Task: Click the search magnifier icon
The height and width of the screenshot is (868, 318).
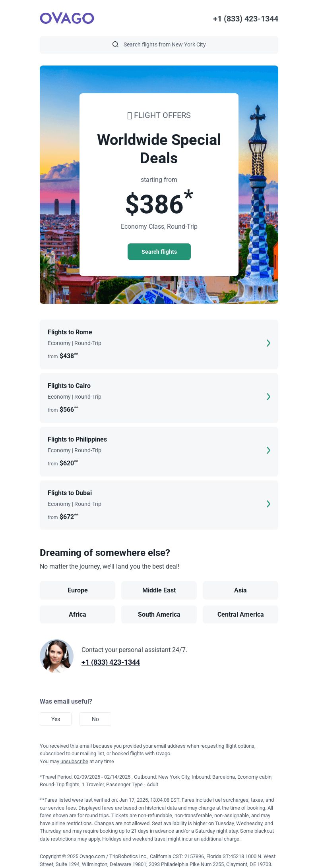Action: point(115,44)
